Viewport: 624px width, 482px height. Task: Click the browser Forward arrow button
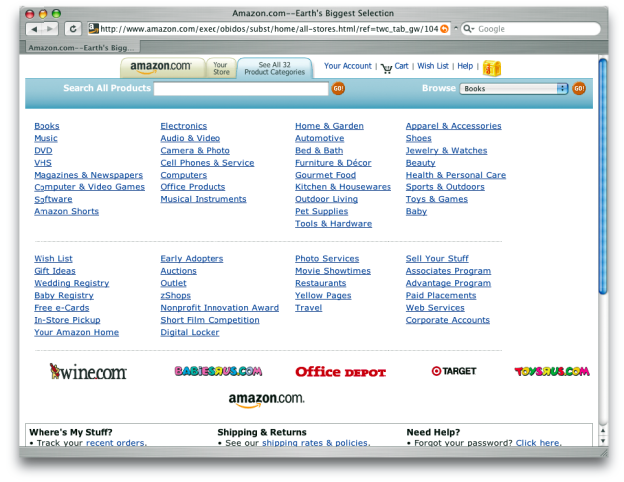(50, 29)
